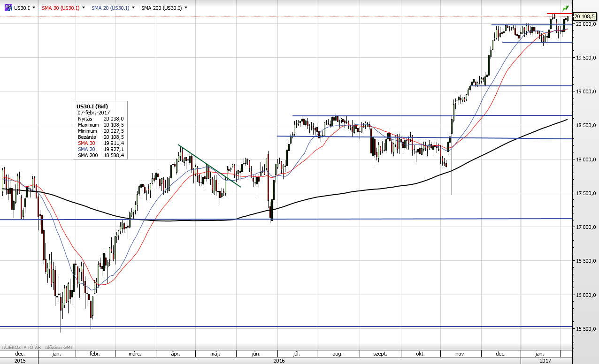Click the US30.I instrument label

[x=22, y=8]
